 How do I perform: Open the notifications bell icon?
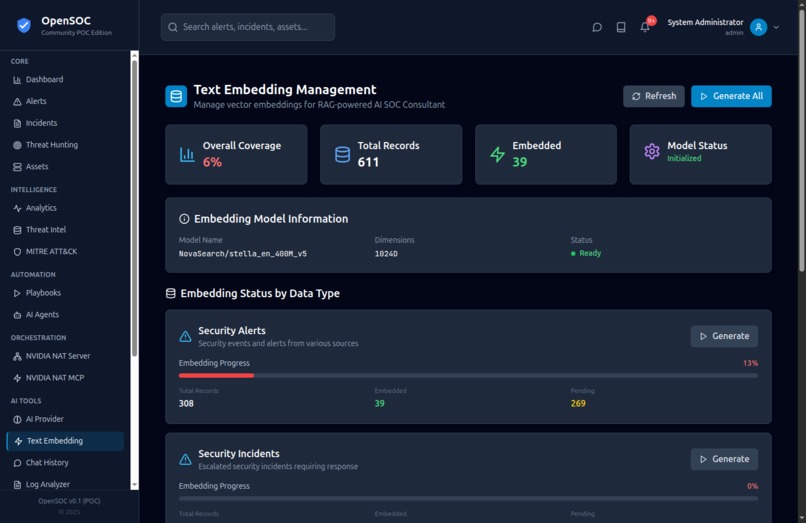645,27
